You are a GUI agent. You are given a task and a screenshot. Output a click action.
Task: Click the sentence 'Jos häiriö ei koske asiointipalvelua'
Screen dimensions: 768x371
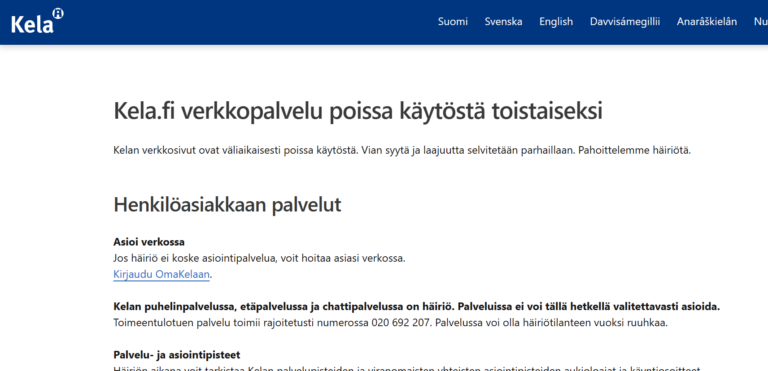(x=259, y=258)
